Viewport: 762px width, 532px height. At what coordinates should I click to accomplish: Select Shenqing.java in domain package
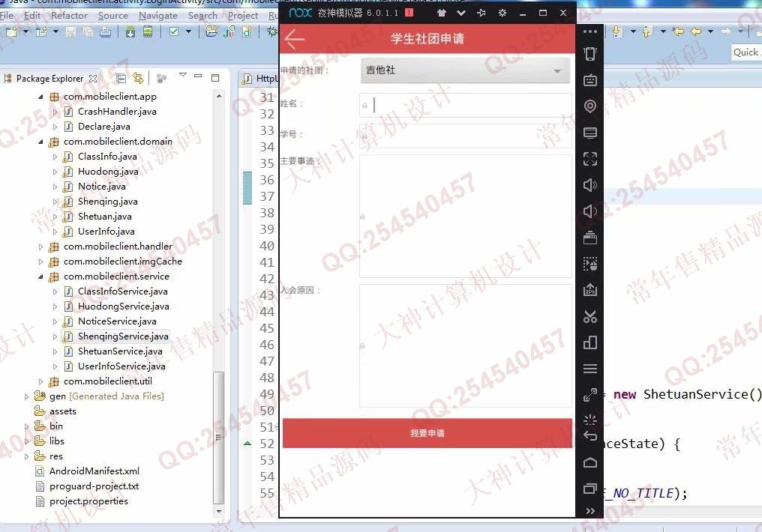(x=107, y=202)
